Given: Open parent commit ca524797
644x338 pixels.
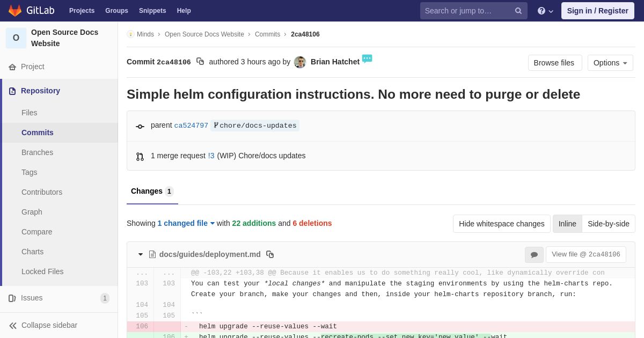Looking at the screenshot, I should [x=191, y=126].
